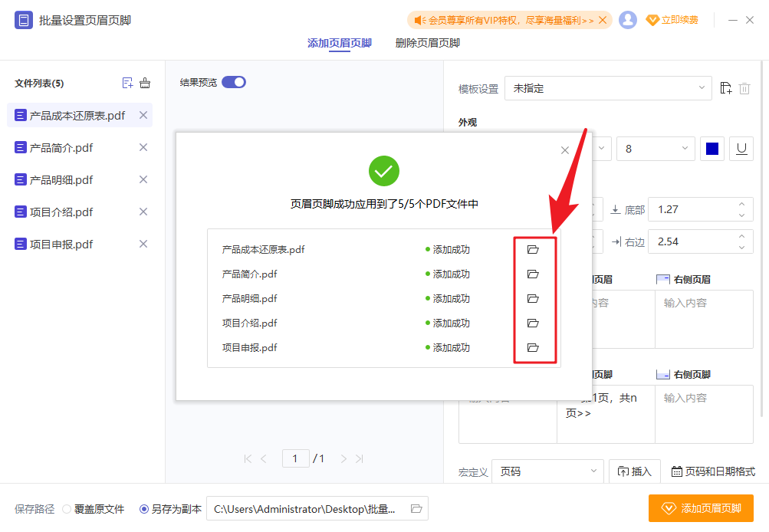769x532 pixels.
Task: Open the output folder for 项目申报.pdf
Action: coord(534,347)
